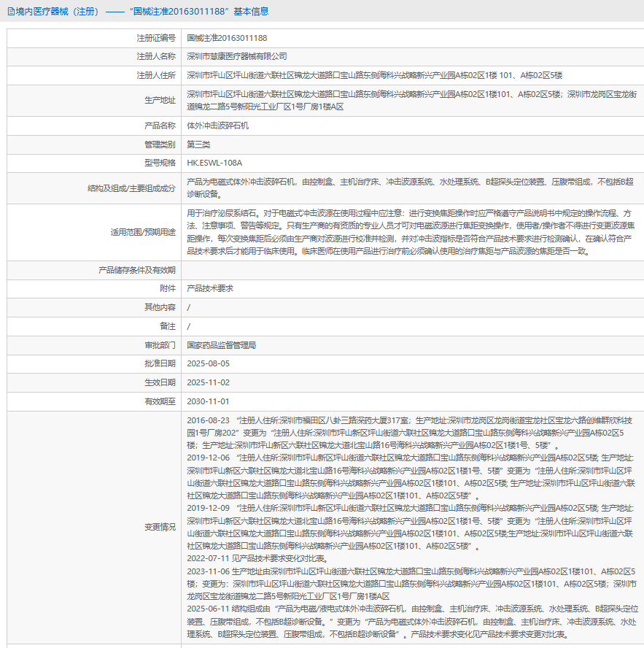Click the label 产品名称
Screen dimensions: 644x648
[160, 126]
